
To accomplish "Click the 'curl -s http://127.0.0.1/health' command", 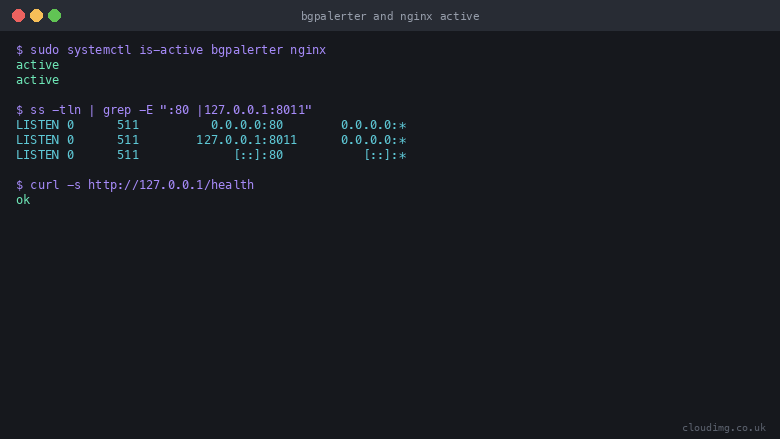I will (x=142, y=185).
